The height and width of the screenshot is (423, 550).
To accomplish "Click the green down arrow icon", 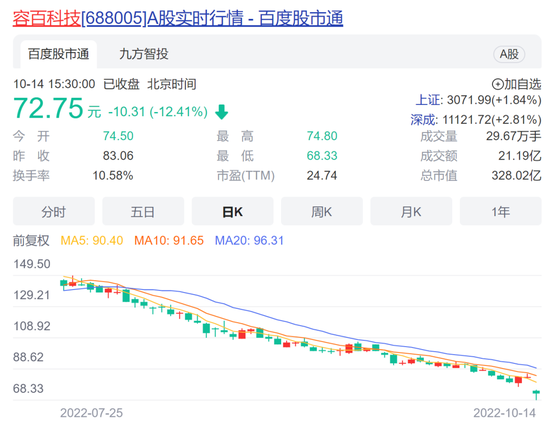I will tap(221, 112).
